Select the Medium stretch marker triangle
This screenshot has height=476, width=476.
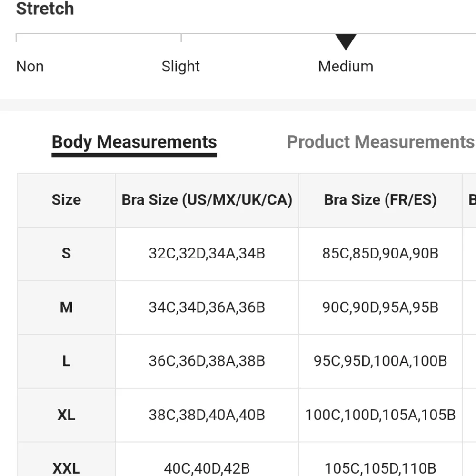coord(346,42)
